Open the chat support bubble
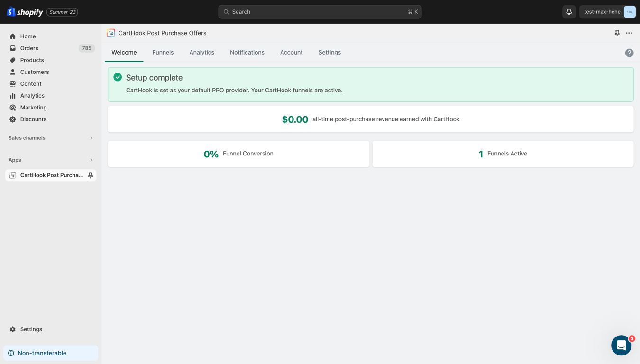The image size is (640, 364). (621, 346)
